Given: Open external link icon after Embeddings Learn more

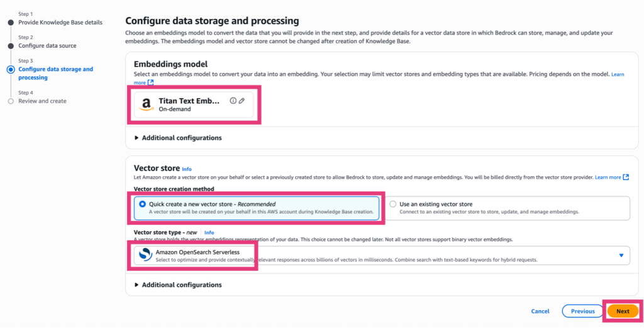Looking at the screenshot, I should pos(150,82).
